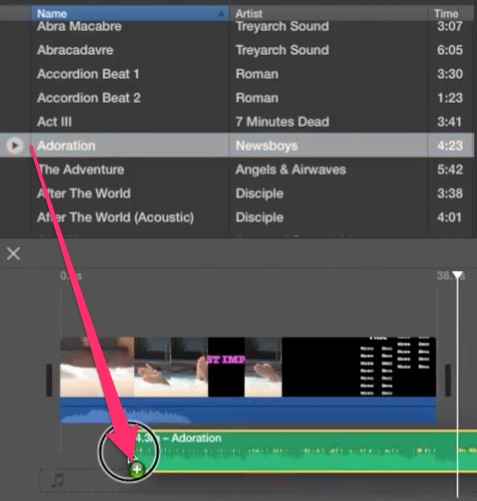
Task: Close the music browser with the X icon
Action: [x=13, y=254]
